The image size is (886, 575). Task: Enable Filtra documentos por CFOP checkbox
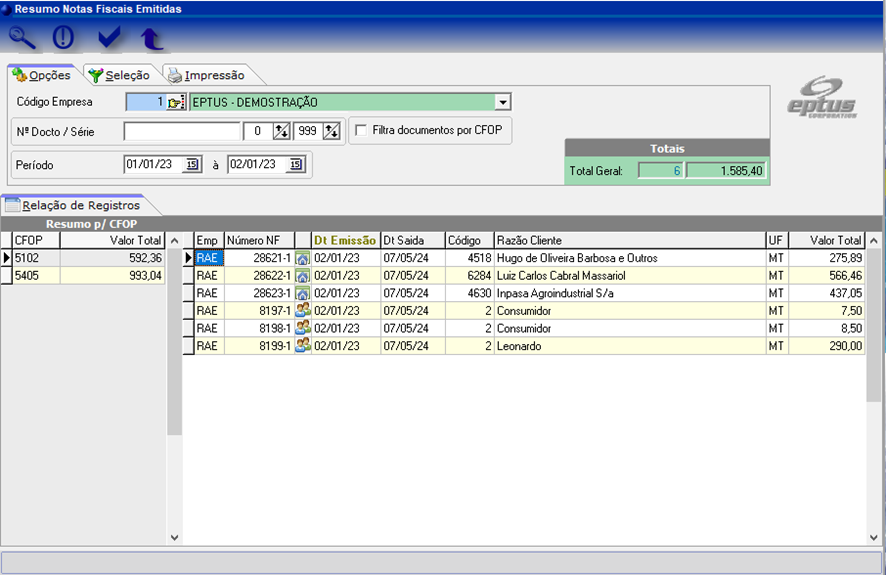click(x=361, y=130)
